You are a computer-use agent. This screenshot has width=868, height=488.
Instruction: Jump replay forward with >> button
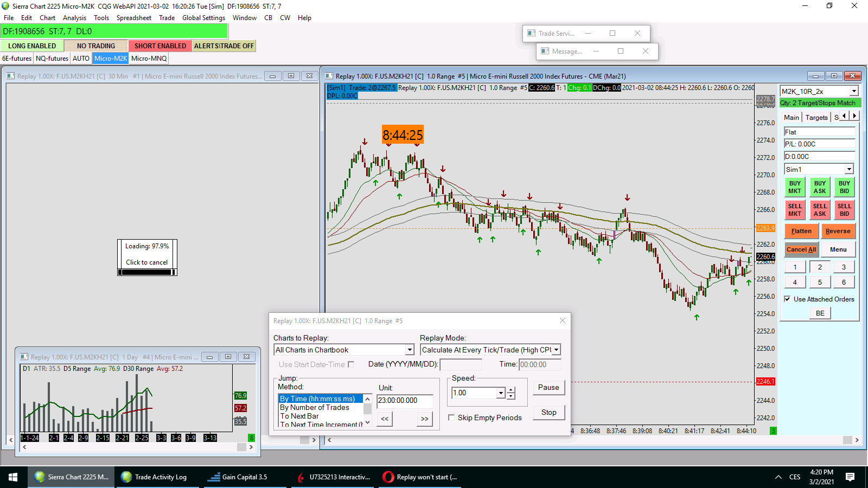pos(425,419)
